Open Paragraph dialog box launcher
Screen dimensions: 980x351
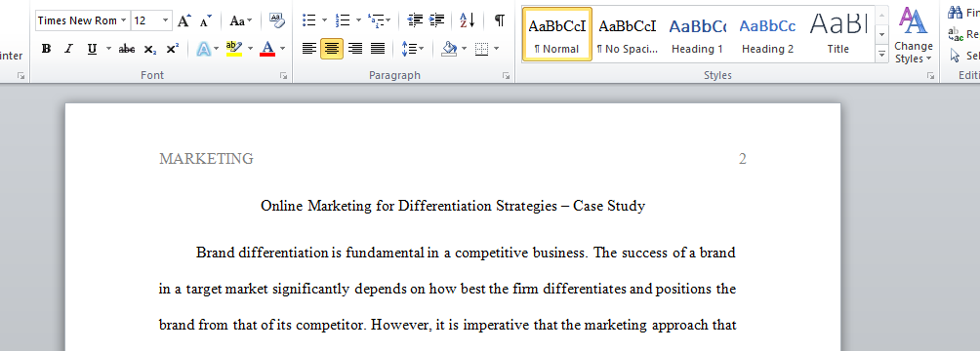(x=506, y=76)
